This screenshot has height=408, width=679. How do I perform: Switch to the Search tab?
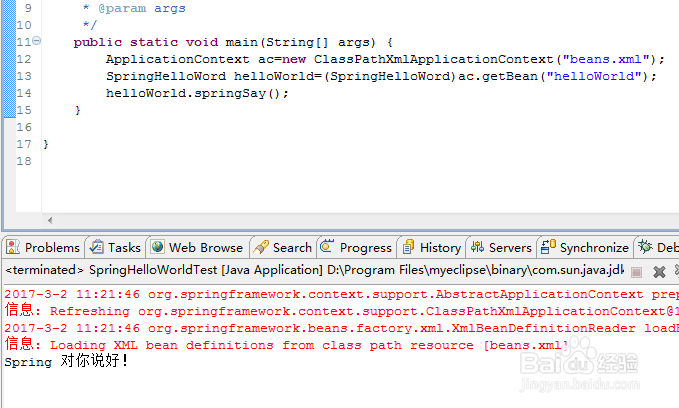point(282,247)
